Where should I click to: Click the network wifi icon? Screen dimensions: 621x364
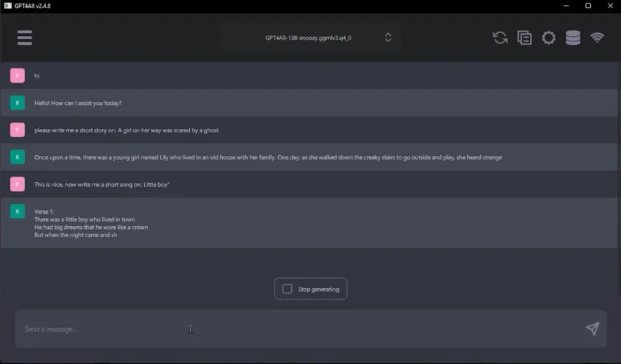click(598, 38)
